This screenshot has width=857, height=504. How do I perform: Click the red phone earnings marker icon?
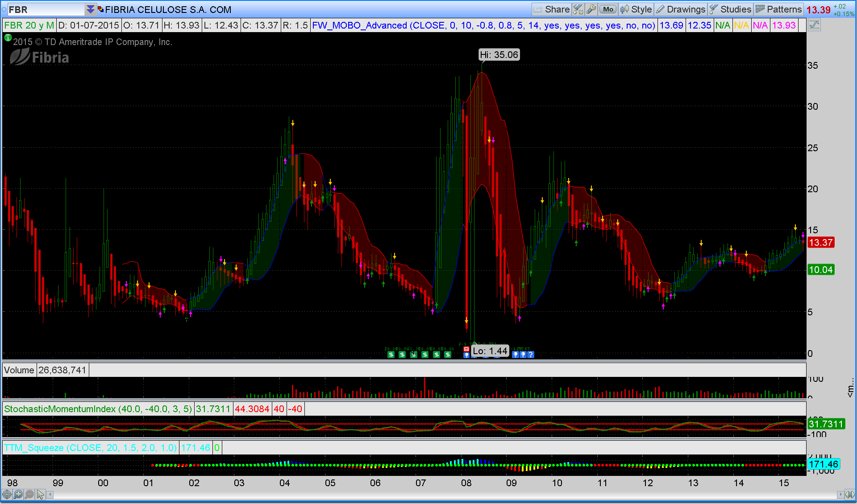(x=466, y=349)
